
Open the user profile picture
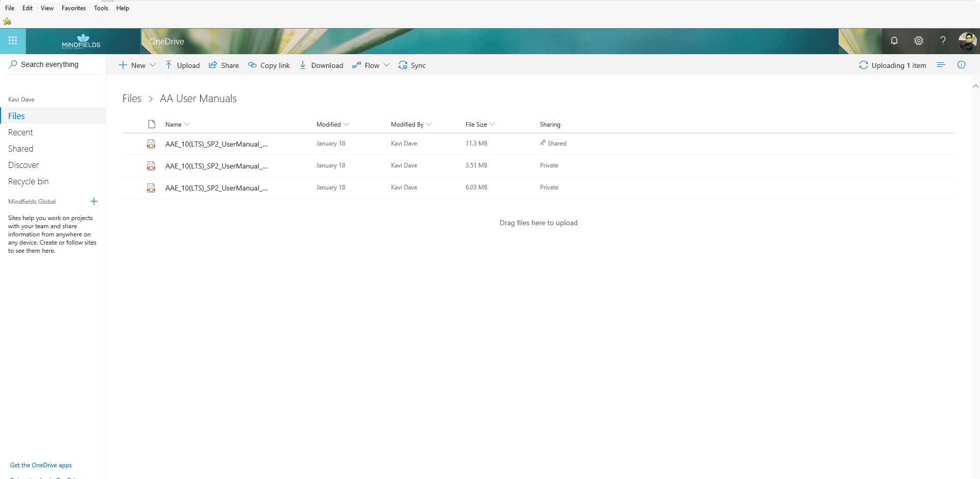967,41
